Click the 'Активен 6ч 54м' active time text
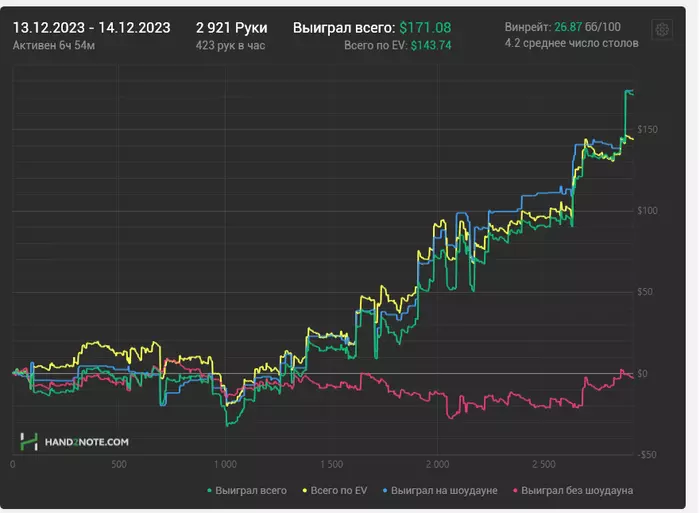The width and height of the screenshot is (700, 513). 54,45
